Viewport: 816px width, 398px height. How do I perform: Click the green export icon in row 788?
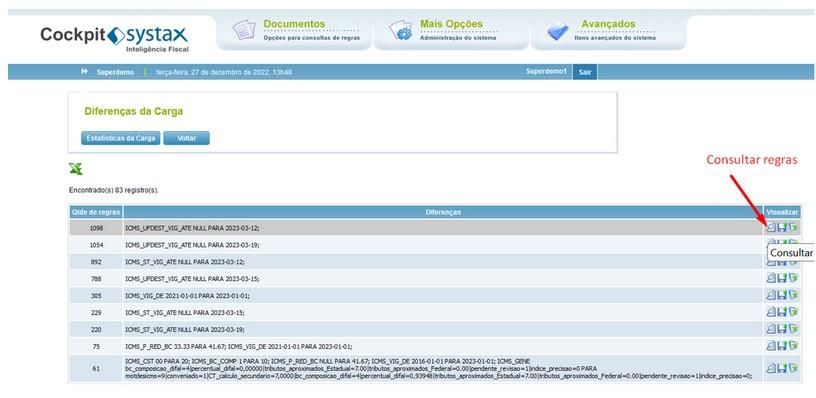tap(793, 278)
